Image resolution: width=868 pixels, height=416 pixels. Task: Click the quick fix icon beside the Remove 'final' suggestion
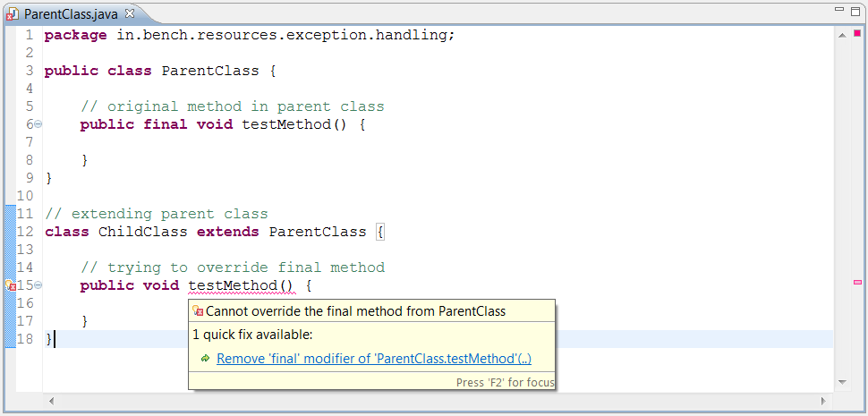click(x=205, y=359)
